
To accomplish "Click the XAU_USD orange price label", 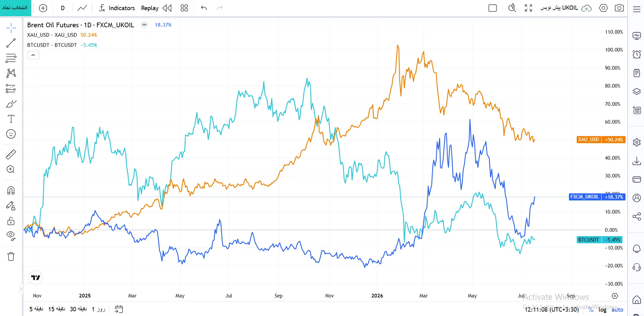I will (x=601, y=139).
